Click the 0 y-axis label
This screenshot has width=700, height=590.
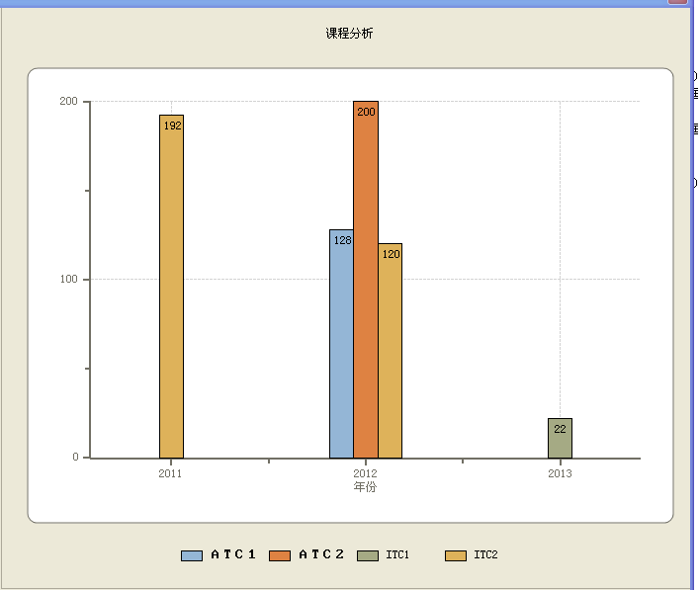pos(75,457)
